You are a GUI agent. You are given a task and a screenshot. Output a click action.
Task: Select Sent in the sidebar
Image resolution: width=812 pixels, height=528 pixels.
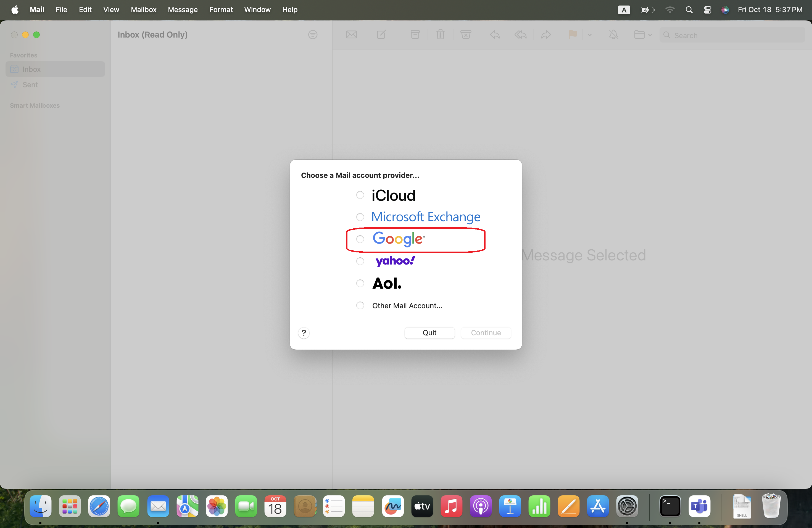pyautogui.click(x=55, y=85)
